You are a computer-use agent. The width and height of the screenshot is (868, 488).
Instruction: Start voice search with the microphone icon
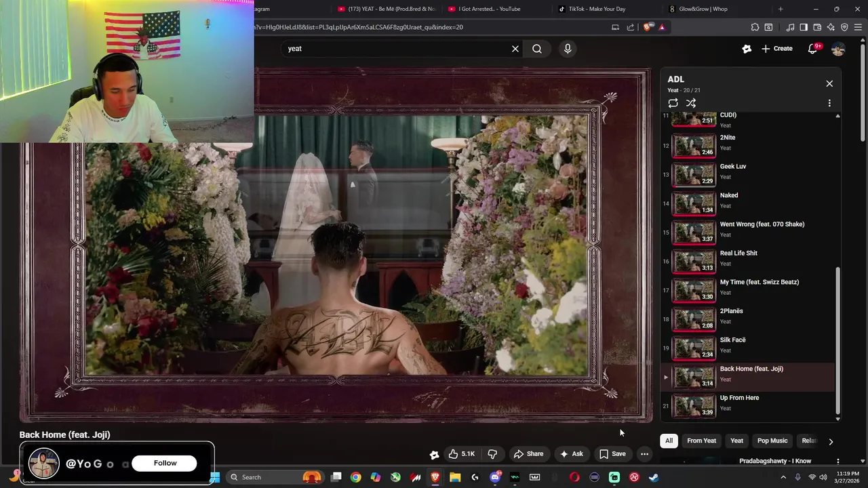click(x=568, y=49)
